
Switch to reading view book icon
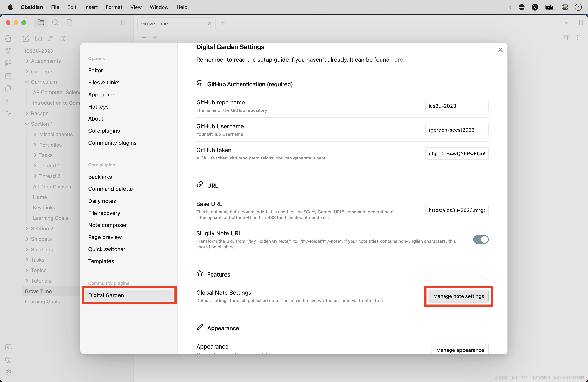pos(567,38)
